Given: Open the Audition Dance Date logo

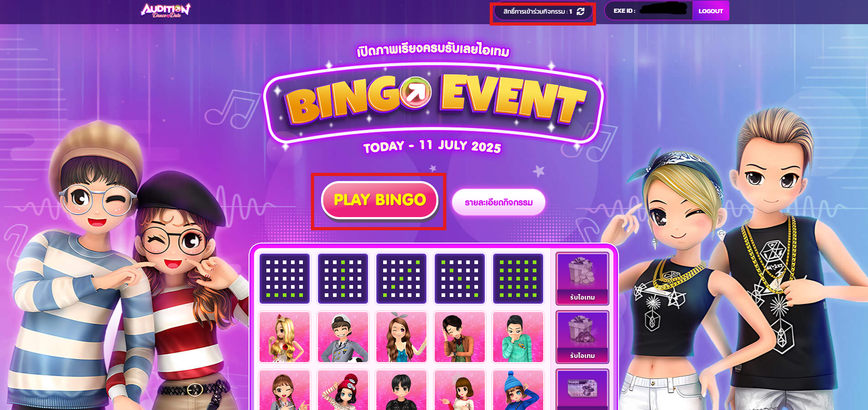Looking at the screenshot, I should pos(166,10).
